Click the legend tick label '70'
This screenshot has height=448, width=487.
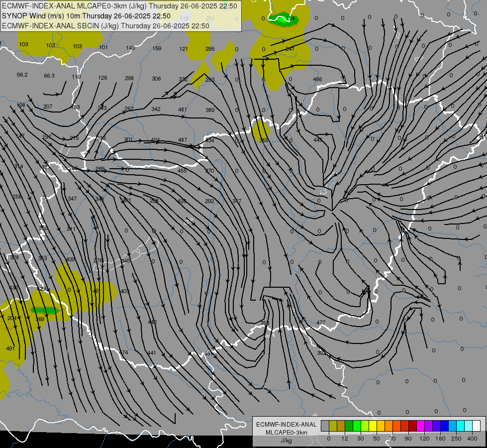pyautogui.click(x=392, y=439)
